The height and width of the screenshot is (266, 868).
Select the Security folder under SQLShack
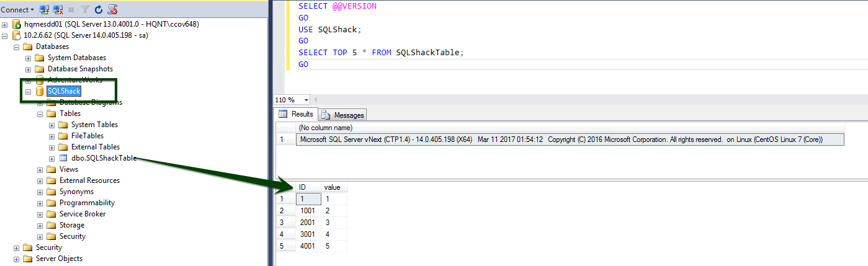(73, 236)
